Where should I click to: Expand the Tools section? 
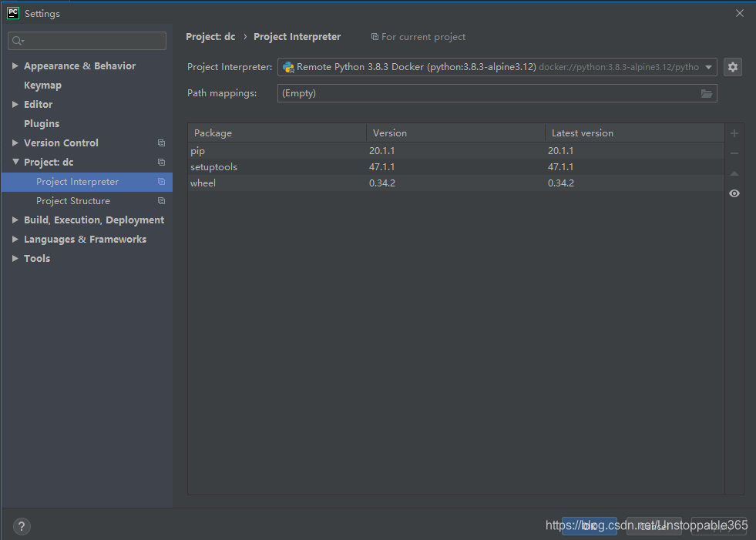click(x=15, y=258)
